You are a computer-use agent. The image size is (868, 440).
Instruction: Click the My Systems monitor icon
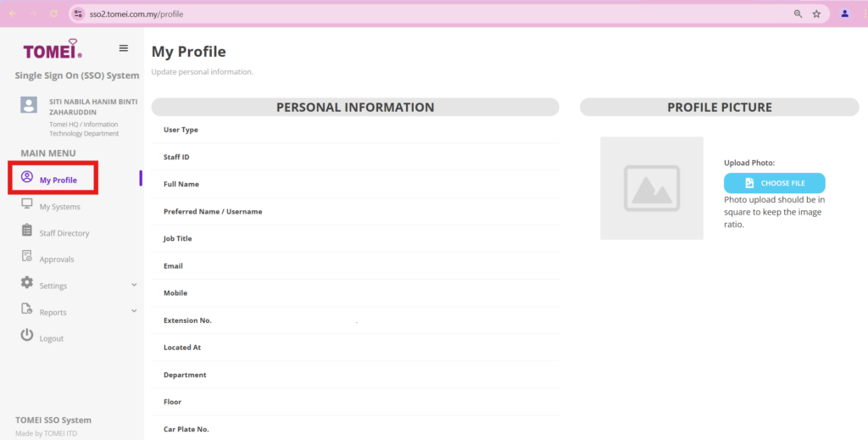point(27,205)
